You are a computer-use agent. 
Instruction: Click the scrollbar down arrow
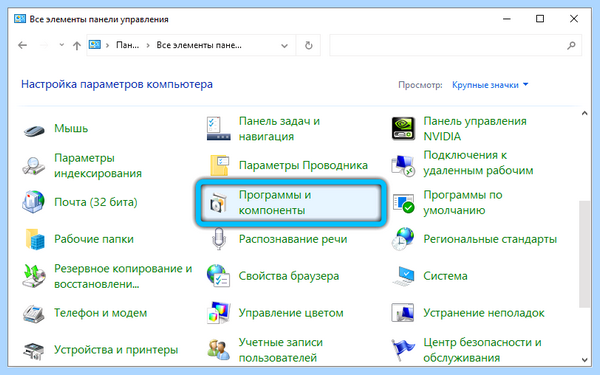coord(584,360)
